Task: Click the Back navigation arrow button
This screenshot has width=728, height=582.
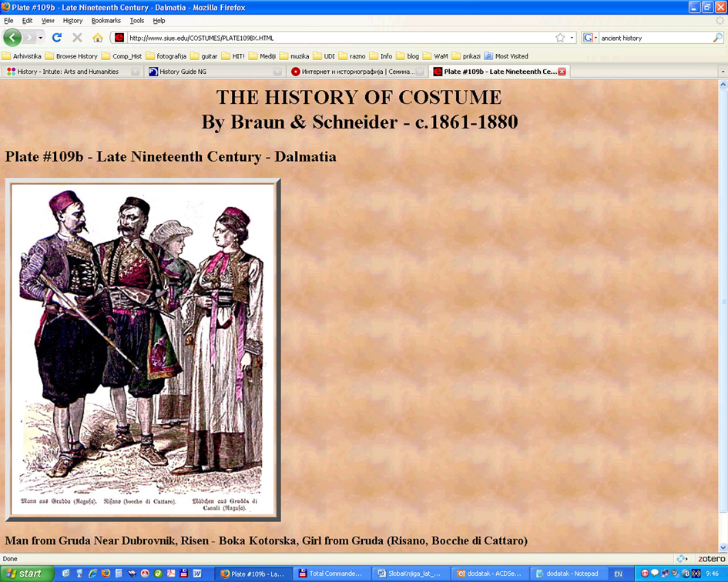Action: pos(12,38)
